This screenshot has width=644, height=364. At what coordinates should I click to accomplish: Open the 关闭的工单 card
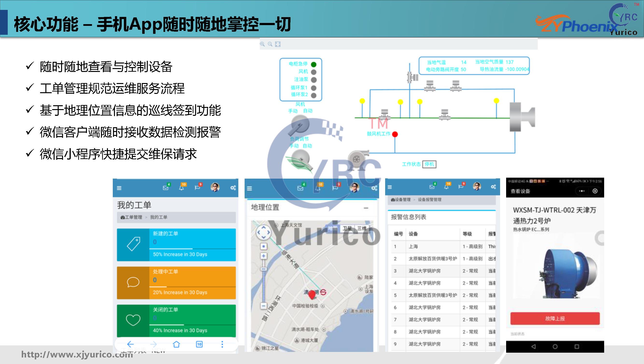(x=176, y=321)
